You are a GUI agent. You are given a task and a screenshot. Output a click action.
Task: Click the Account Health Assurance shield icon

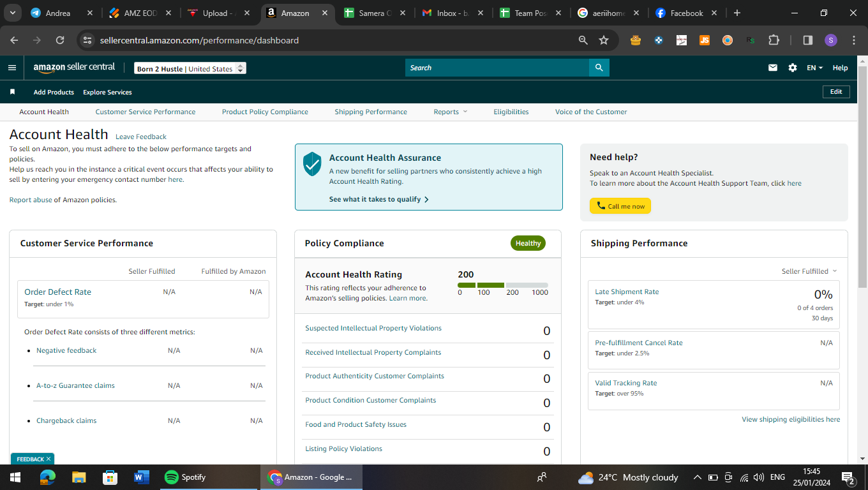(x=312, y=164)
